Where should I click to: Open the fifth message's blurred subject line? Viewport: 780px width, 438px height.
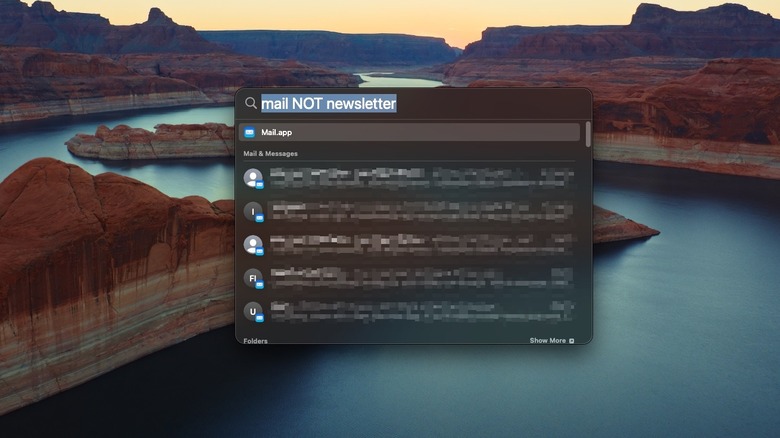pos(420,311)
